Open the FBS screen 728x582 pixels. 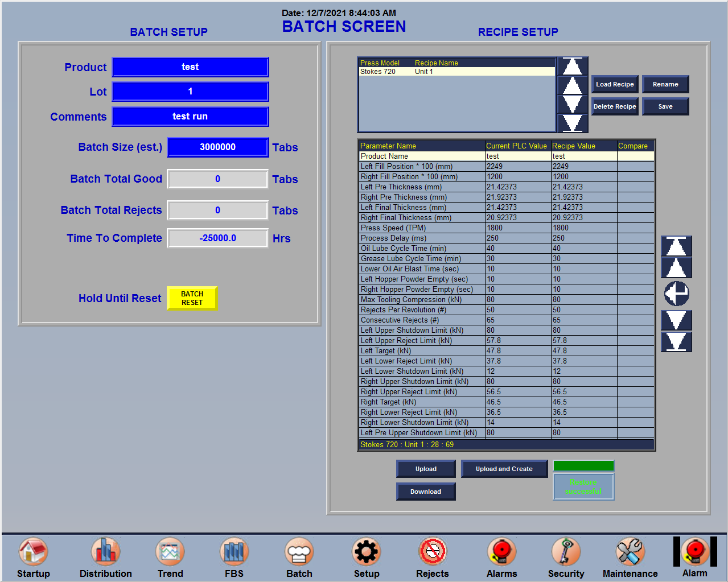tap(233, 557)
